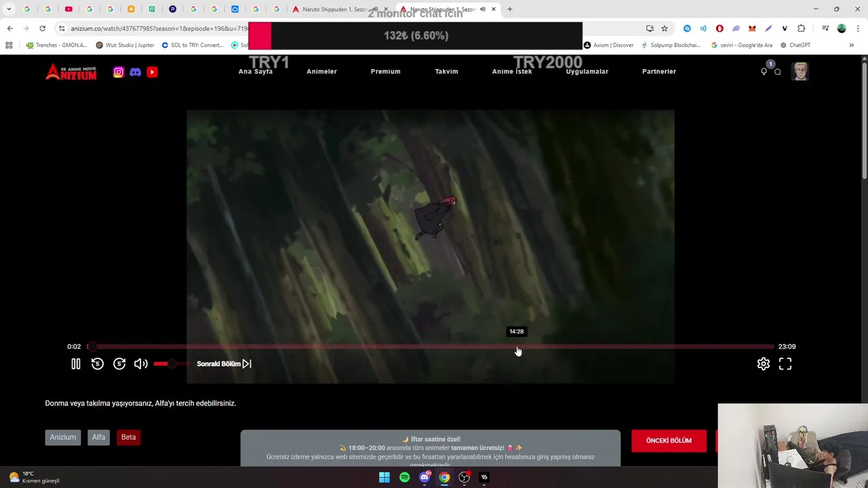This screenshot has width=868, height=488.
Task: Open the ChatGPT bookmark
Action: 795,45
